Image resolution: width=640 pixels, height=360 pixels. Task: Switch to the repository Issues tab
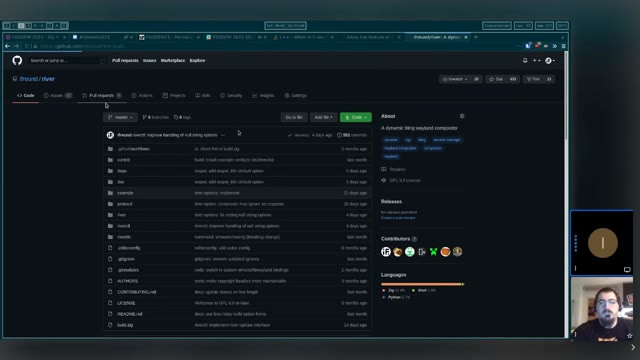(x=58, y=96)
